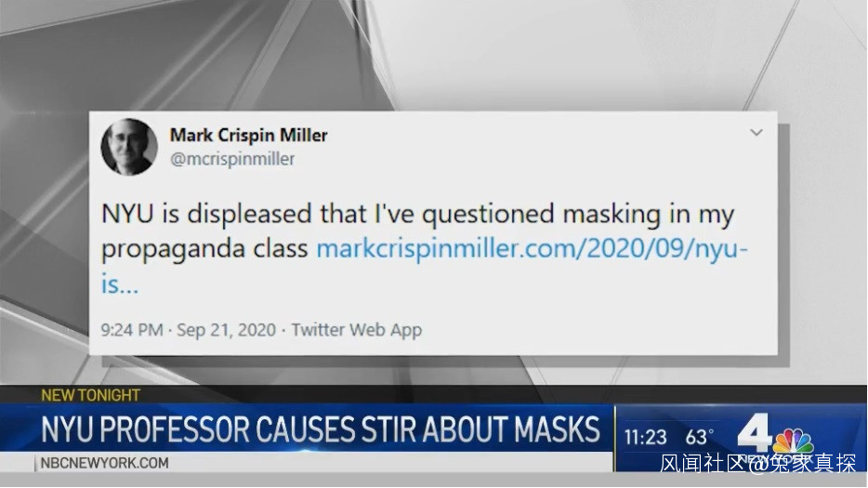Viewport: 868px width, 488px height.
Task: Follow the markcrispinmiller.com/2020/09/nyu- link
Action: (532, 248)
